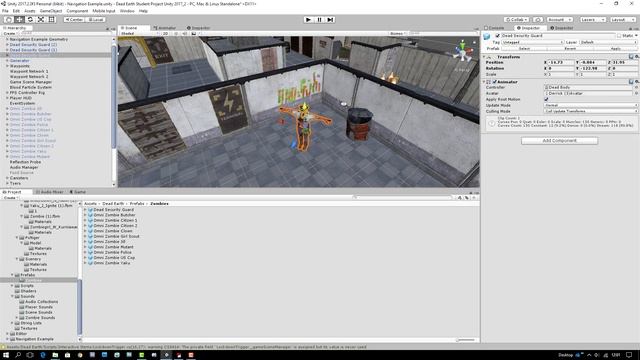Open the GameObject menu
The height and width of the screenshot is (360, 640).
coord(51,11)
